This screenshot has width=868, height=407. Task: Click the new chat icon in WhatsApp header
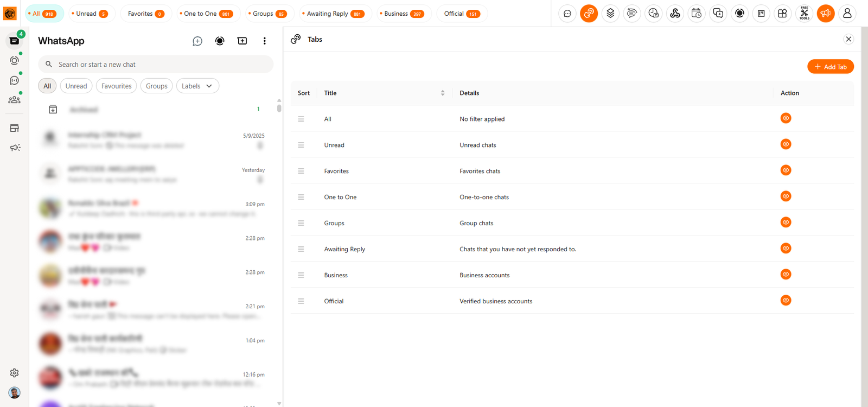point(197,41)
